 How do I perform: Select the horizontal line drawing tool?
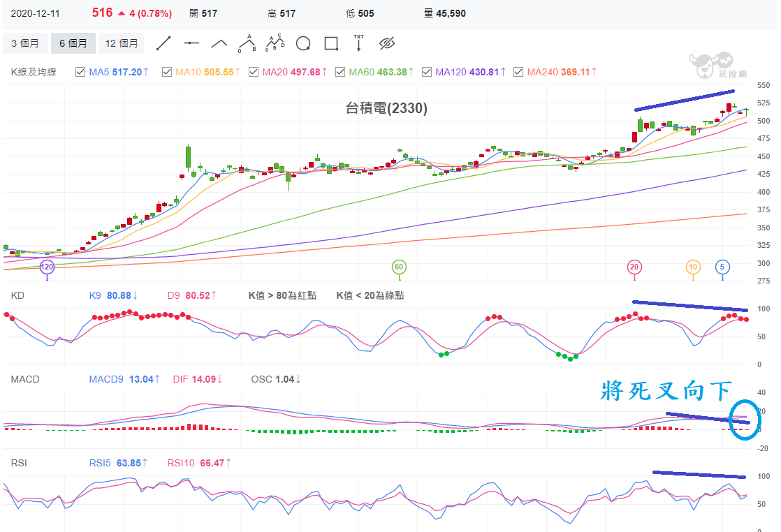(191, 43)
